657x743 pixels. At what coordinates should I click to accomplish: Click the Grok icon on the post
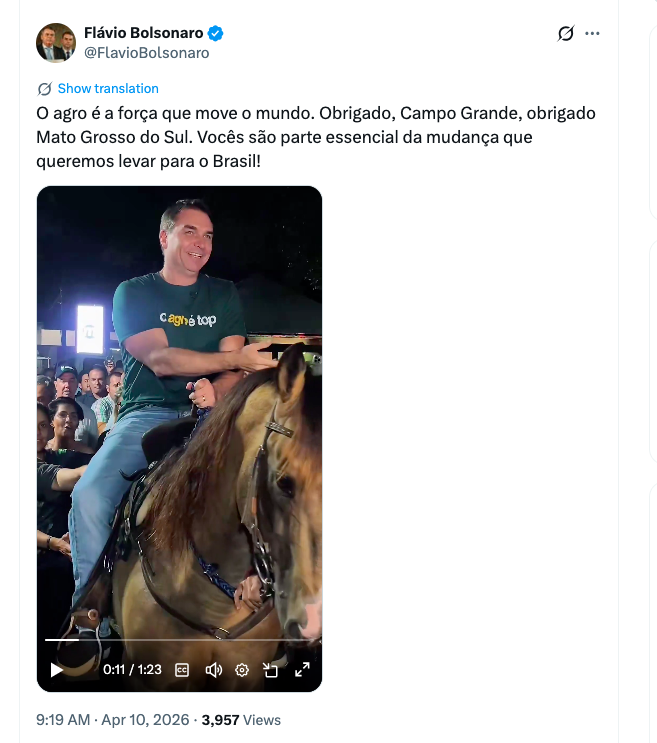[x=566, y=33]
